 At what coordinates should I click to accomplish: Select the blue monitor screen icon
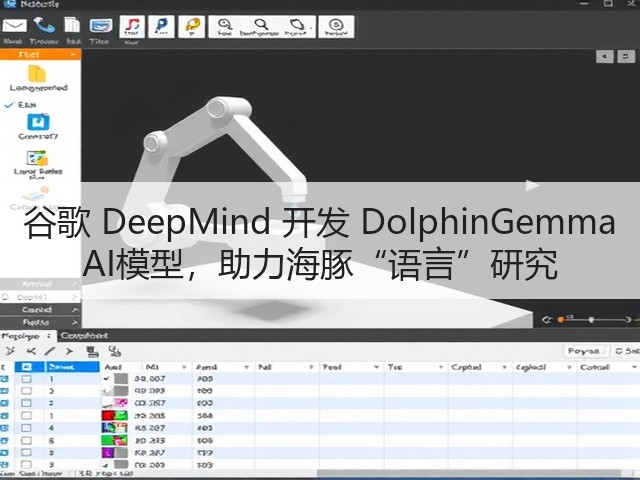coord(100,26)
